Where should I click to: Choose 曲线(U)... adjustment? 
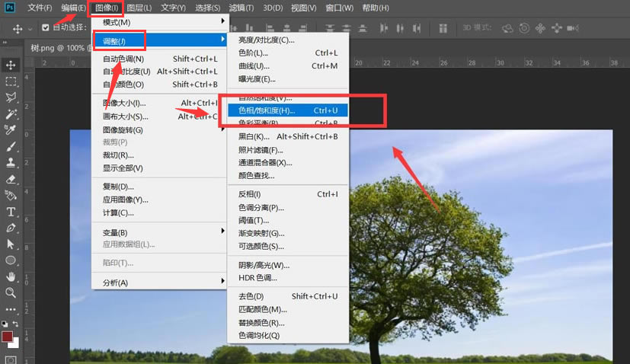[x=288, y=66]
